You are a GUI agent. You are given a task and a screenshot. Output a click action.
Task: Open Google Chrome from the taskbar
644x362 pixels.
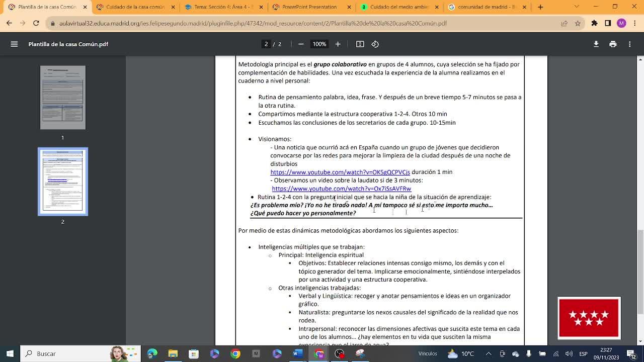point(235,353)
